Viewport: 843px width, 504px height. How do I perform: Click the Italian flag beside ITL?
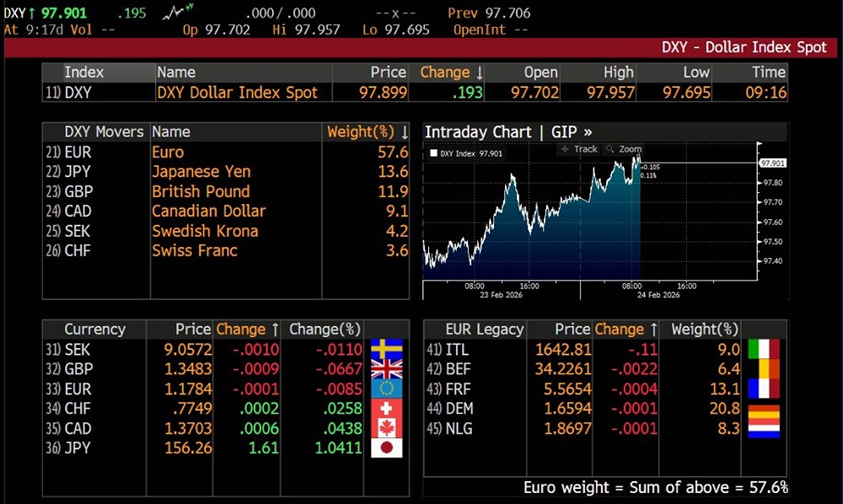click(763, 349)
